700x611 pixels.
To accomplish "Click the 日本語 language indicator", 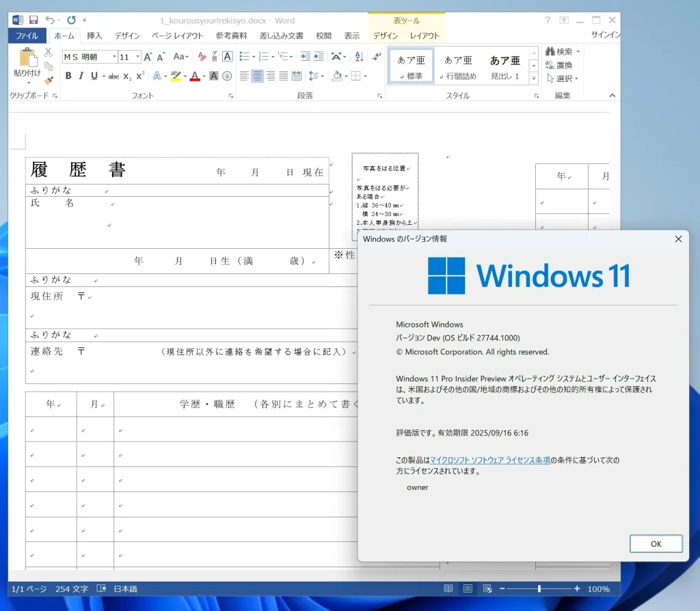I will (x=126, y=589).
